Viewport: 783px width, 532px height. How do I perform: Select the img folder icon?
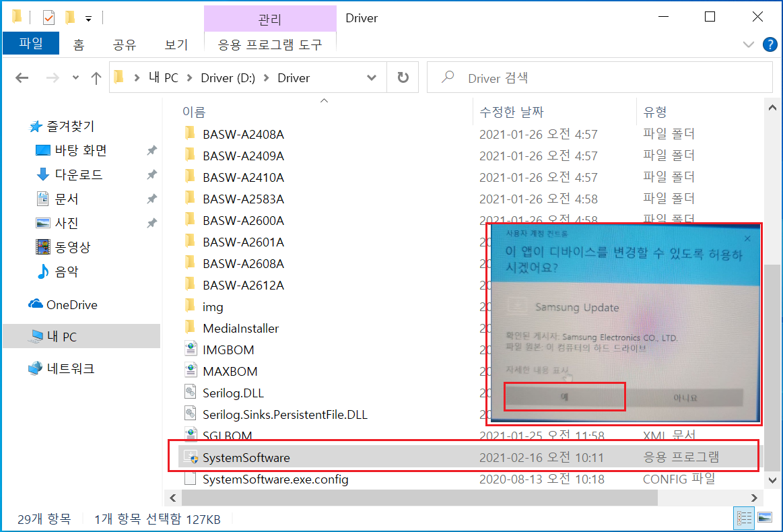point(190,306)
